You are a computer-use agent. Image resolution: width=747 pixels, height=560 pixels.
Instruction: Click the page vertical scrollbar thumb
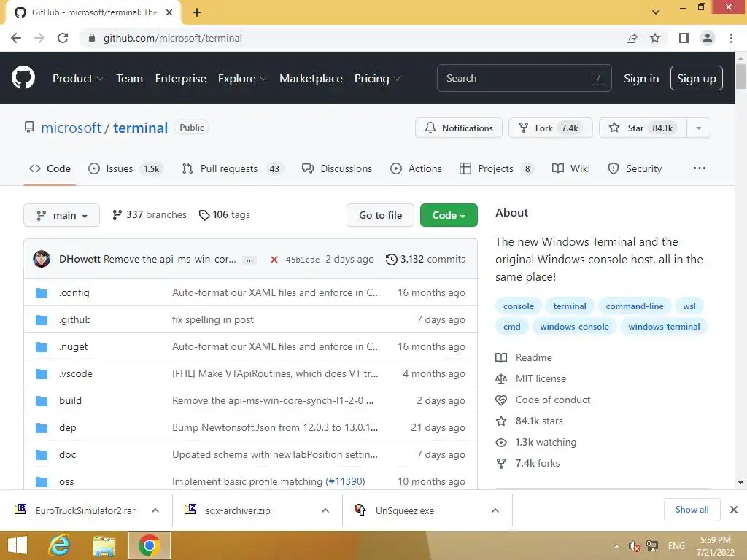(x=740, y=76)
